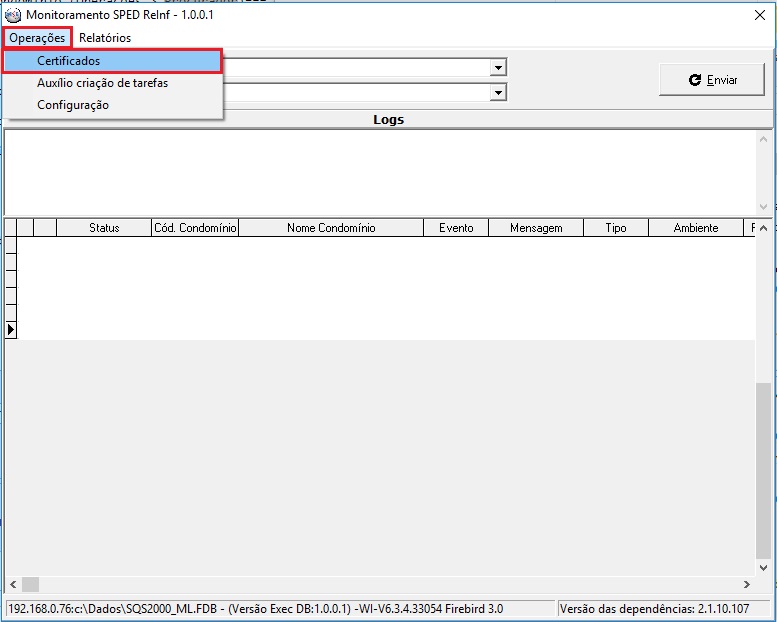The height and width of the screenshot is (622, 777).
Task: Select the Evento column header
Action: pyautogui.click(x=456, y=228)
